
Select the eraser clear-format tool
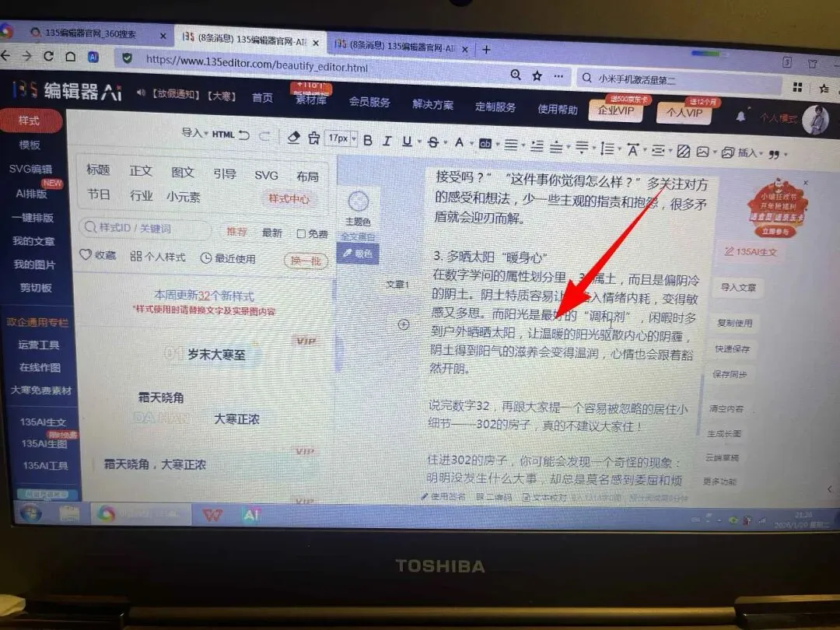pos(293,138)
